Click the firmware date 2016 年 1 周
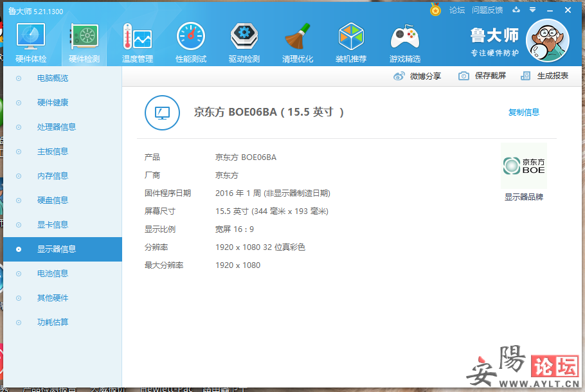The height and width of the screenshot is (392, 585). click(x=238, y=193)
